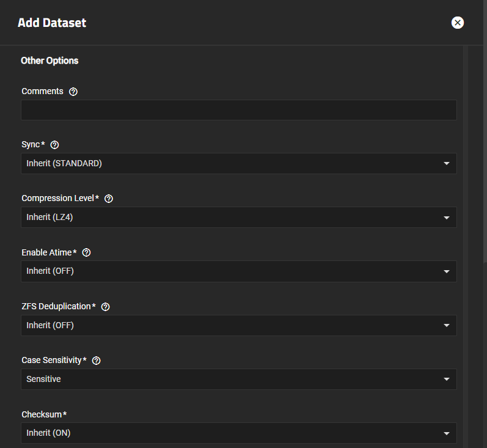
Task: Click the Case Sensitivity dropdown arrow
Action: pos(447,380)
